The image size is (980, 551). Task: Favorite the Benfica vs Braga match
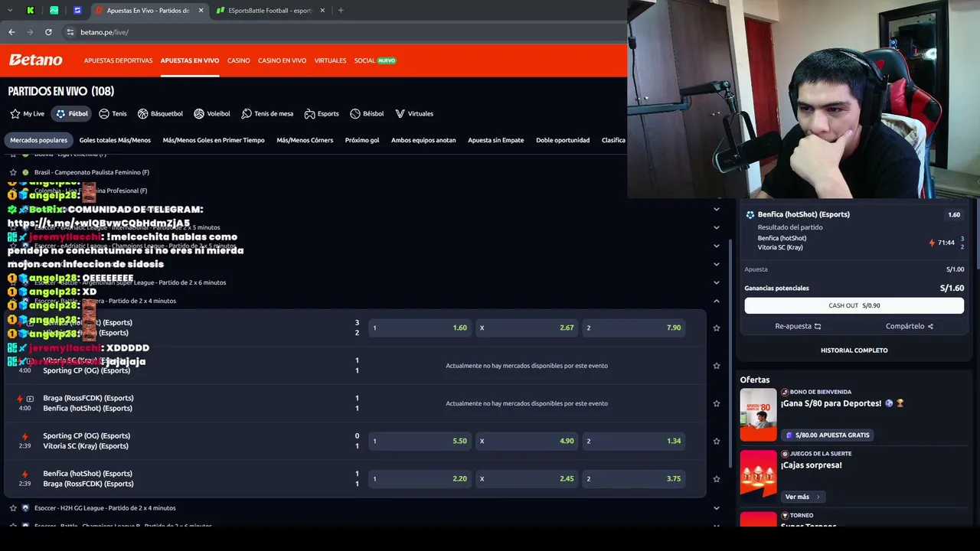tap(717, 479)
